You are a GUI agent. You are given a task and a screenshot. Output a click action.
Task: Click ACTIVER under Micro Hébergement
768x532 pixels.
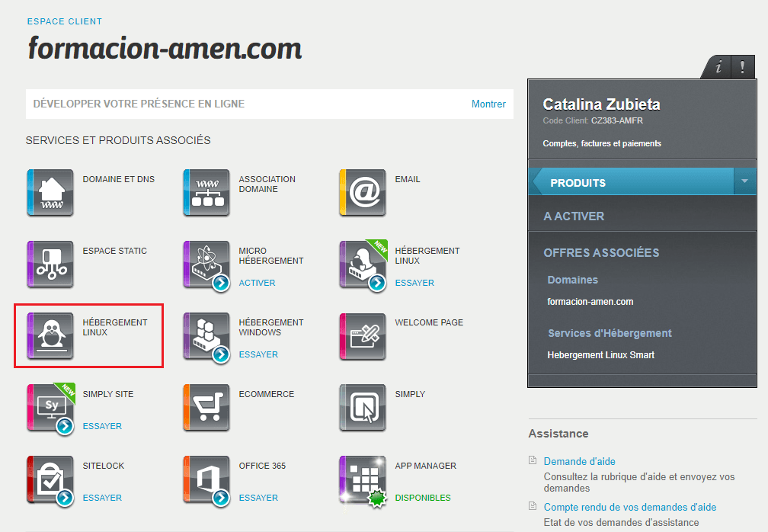257,283
